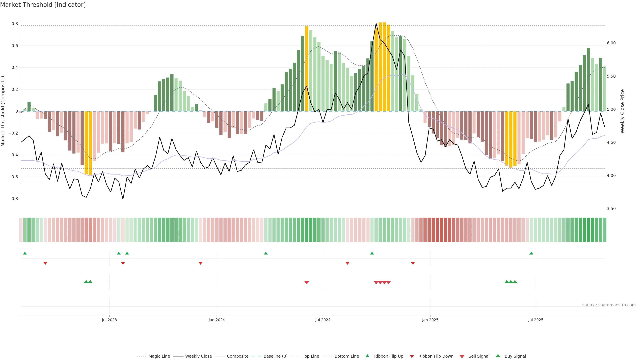644x362 pixels.
Task: Click the Jan 2025 x-axis label
Action: pyautogui.click(x=430, y=320)
